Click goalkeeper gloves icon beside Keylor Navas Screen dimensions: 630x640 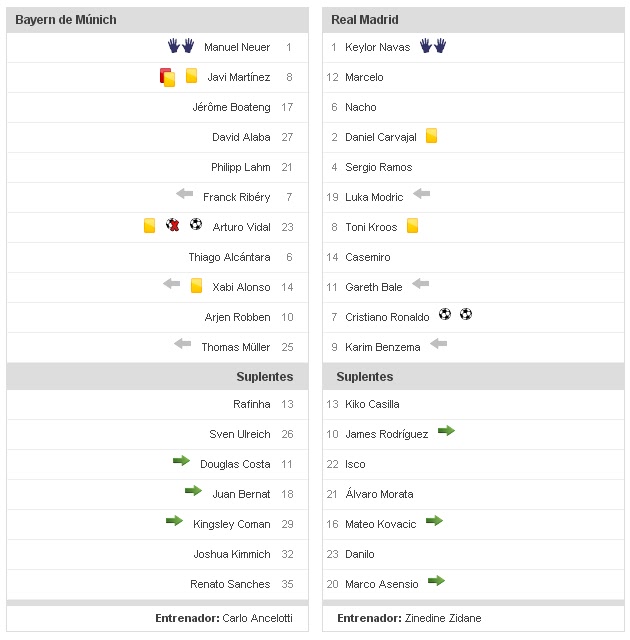432,46
